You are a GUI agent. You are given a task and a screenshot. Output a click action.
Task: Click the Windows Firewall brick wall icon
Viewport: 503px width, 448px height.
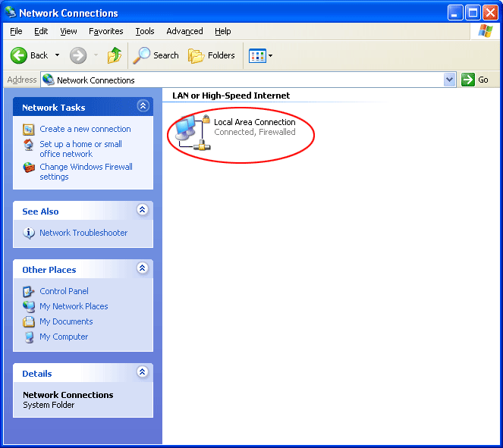[29, 168]
